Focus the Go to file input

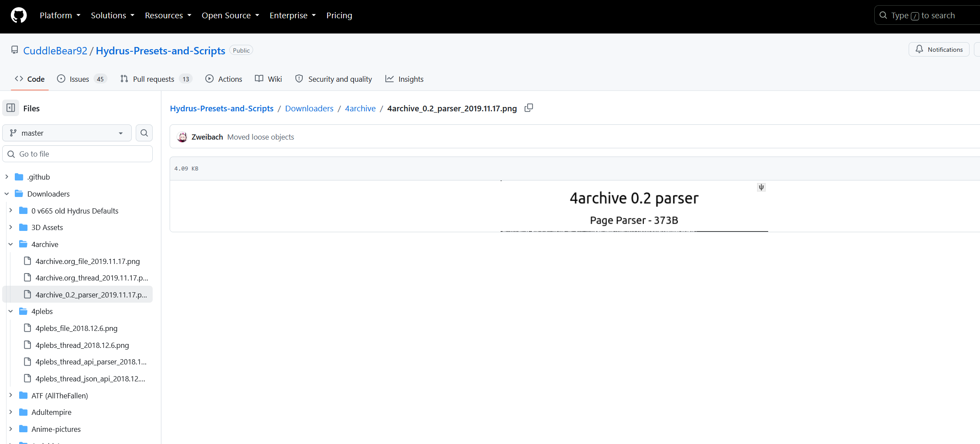[77, 154]
